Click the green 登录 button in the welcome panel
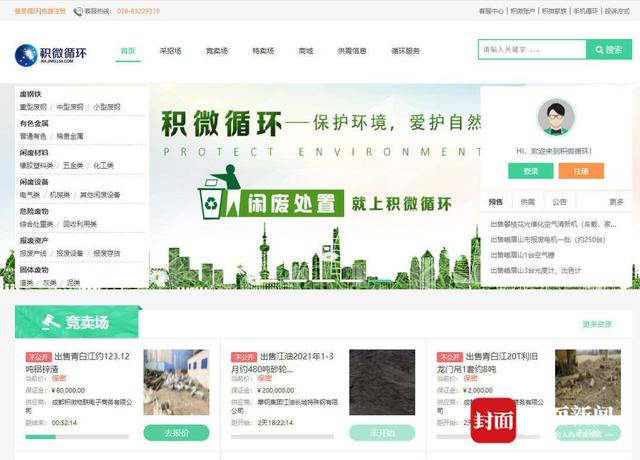This screenshot has width=640, height=460. (531, 171)
